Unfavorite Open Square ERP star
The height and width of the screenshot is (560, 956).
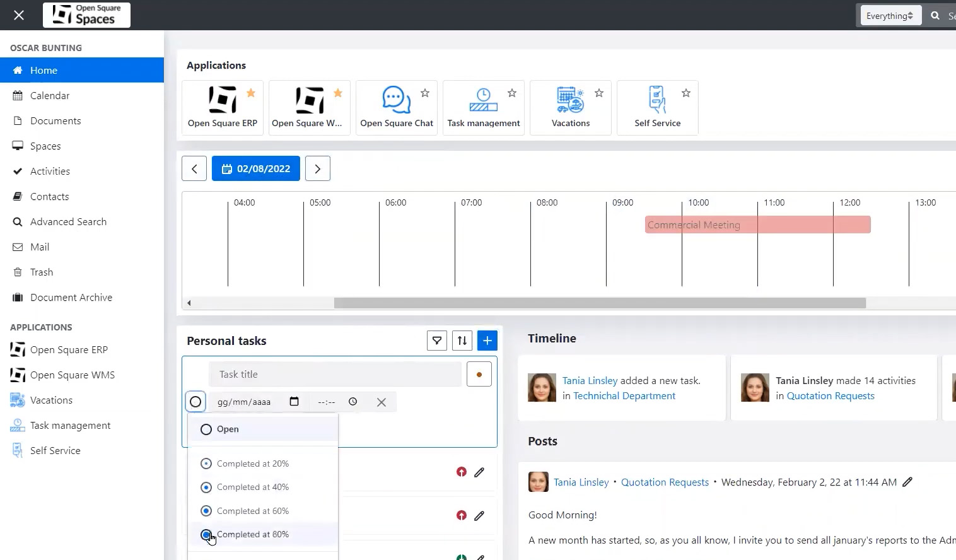tap(251, 93)
